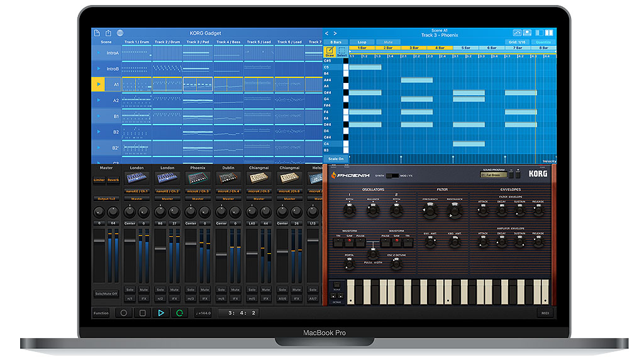Open the Chiangmai gadget on microK Ch.5
644x362 pixels.
tap(258, 178)
